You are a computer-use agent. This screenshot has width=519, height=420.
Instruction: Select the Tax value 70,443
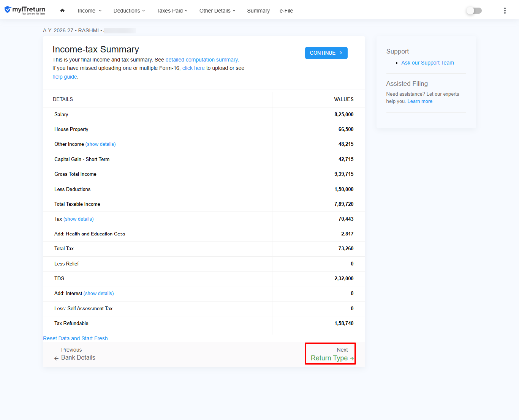(x=346, y=219)
